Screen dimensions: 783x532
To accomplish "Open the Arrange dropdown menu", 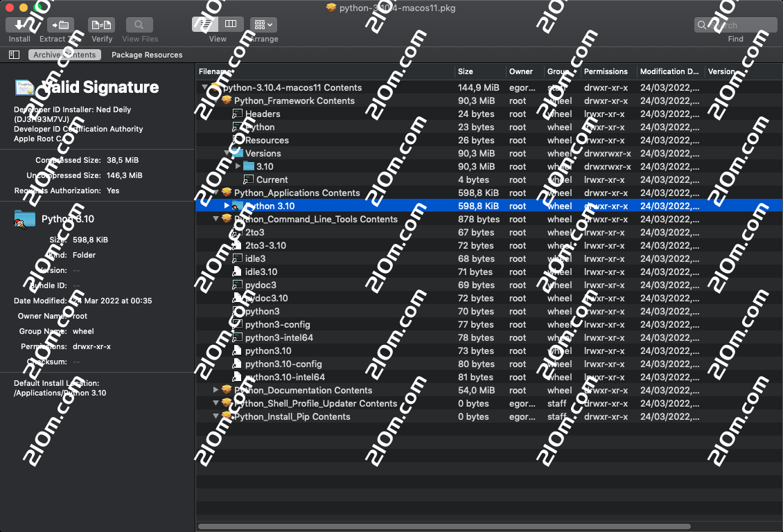I will coord(263,25).
